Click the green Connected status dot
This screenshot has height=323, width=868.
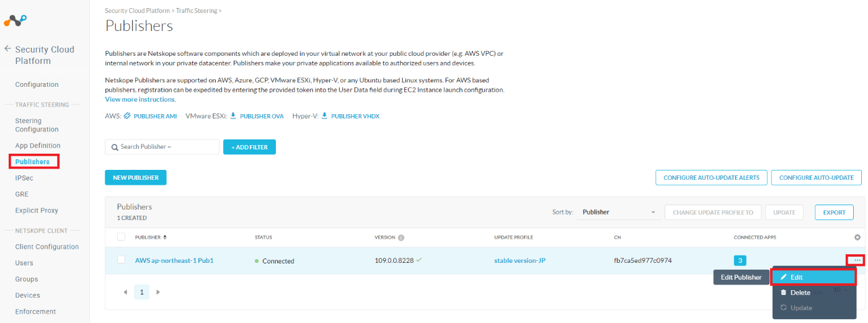click(257, 261)
